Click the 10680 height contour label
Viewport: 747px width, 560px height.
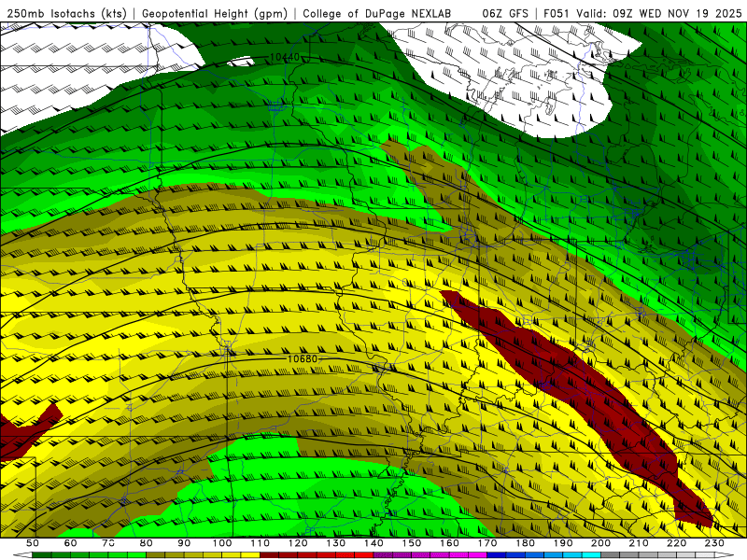click(303, 358)
